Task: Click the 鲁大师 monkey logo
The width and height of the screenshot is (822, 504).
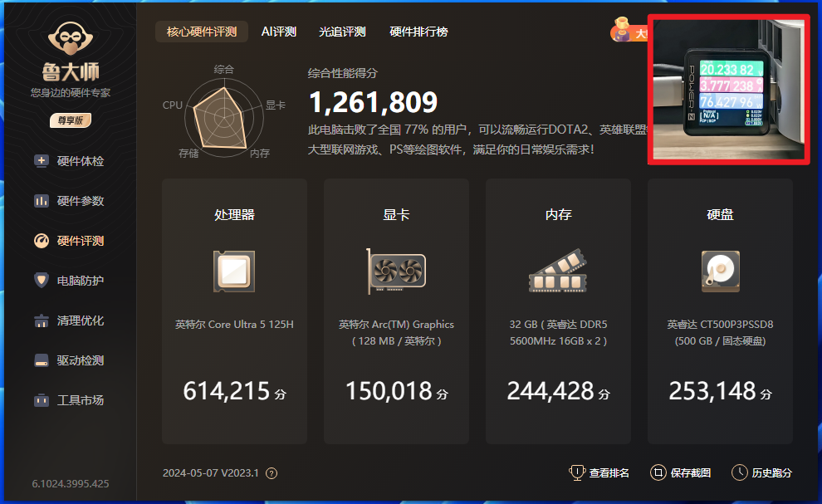Action: click(71, 37)
